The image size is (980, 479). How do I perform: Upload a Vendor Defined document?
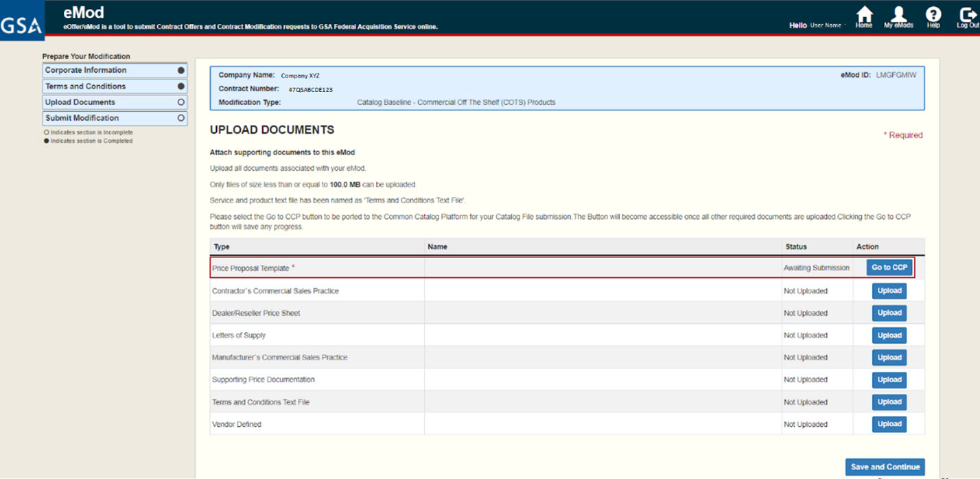click(x=889, y=423)
